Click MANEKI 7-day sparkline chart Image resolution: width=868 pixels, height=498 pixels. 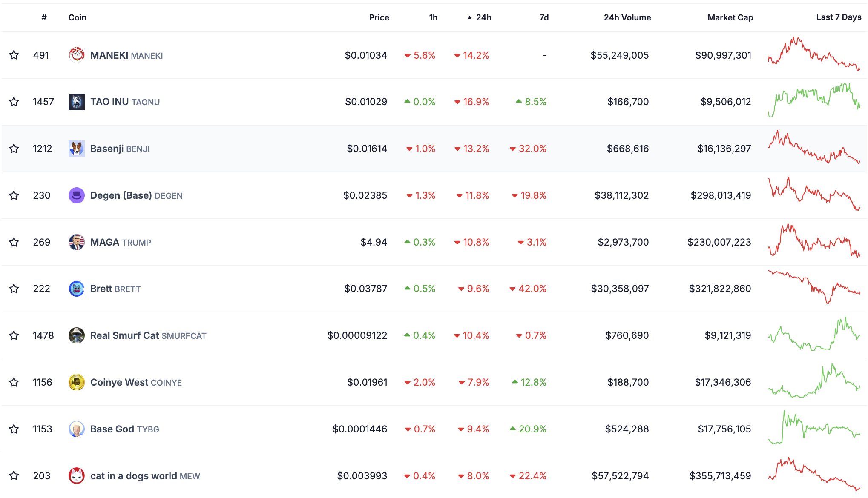click(814, 54)
